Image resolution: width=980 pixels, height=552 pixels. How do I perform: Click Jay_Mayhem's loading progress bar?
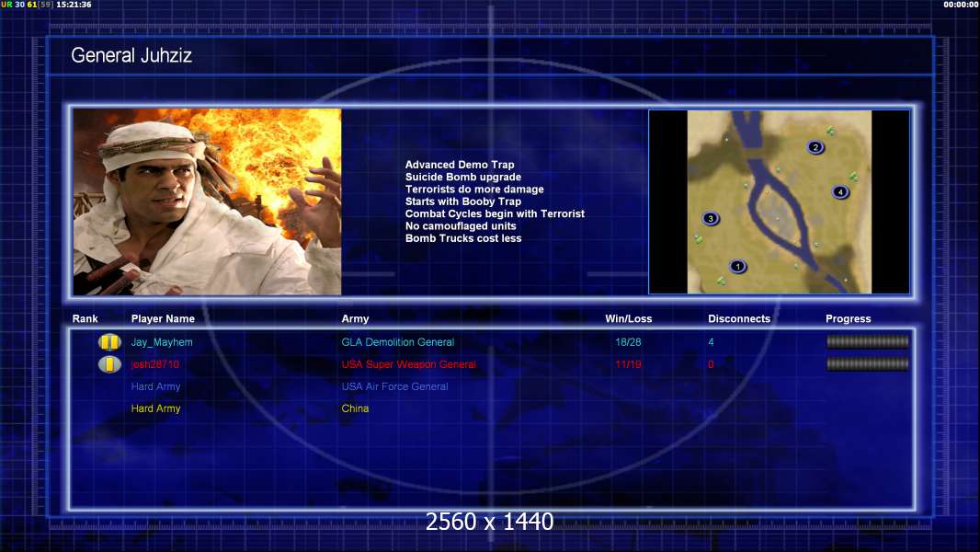pyautogui.click(x=867, y=342)
